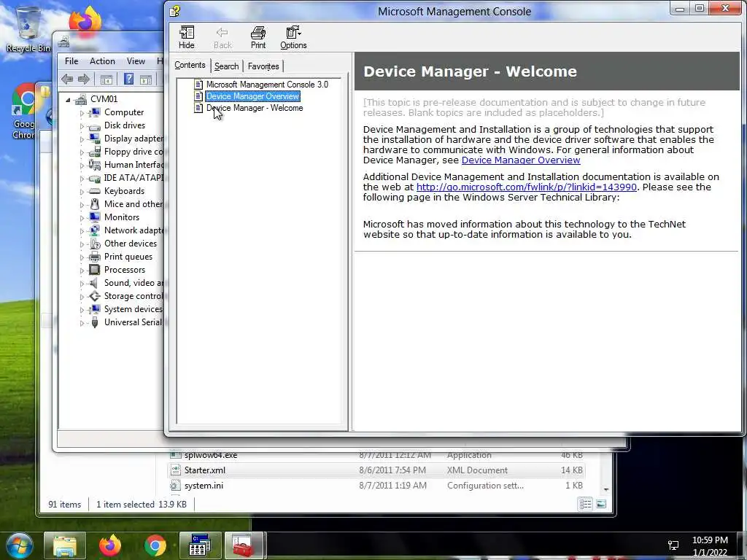Click the Human Interface Devices icon
Screen dimensions: 747x560
[95, 165]
